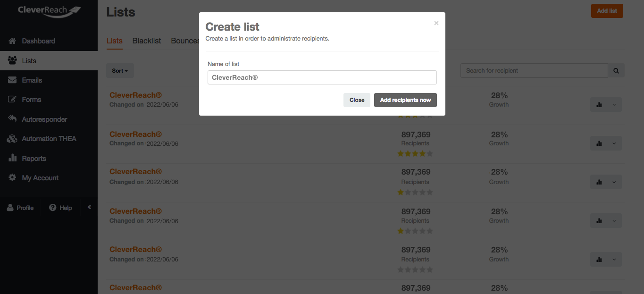Switch to the Bounces tab
The width and height of the screenshot is (644, 294).
(185, 41)
